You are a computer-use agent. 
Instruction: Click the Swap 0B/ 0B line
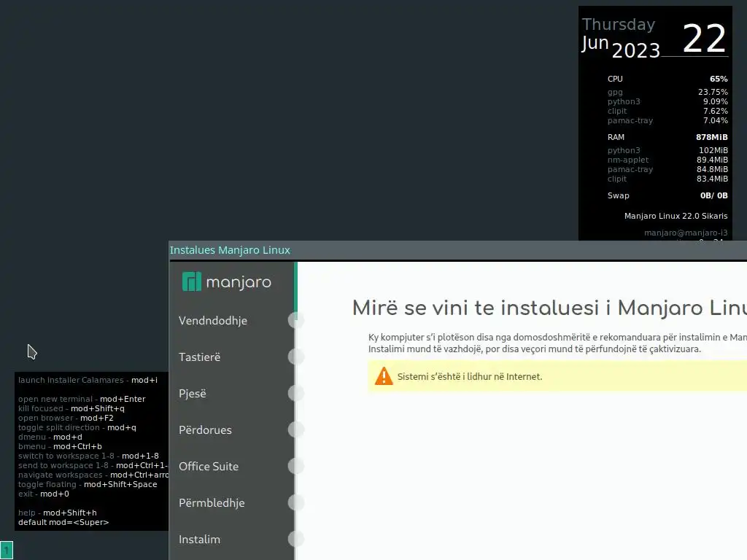667,195
